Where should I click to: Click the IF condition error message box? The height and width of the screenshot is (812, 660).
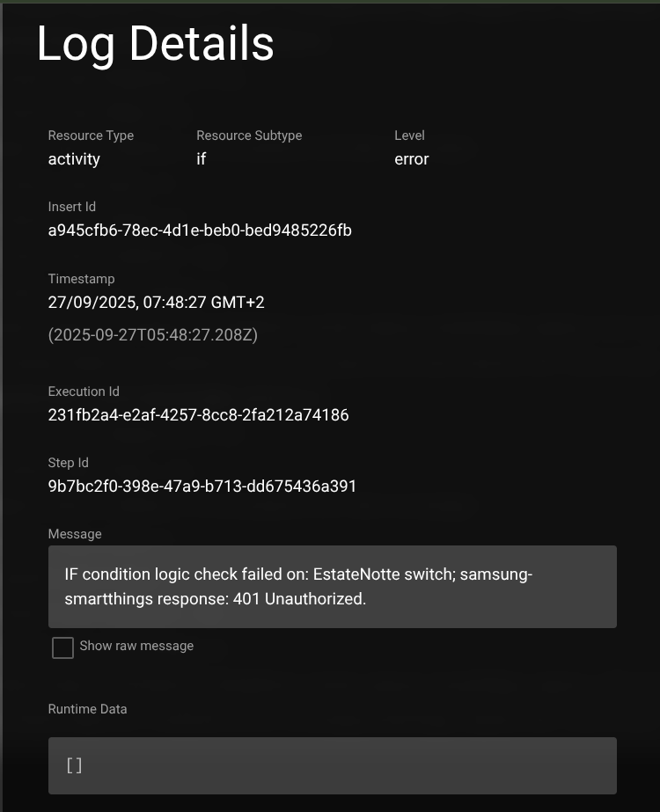coord(332,587)
